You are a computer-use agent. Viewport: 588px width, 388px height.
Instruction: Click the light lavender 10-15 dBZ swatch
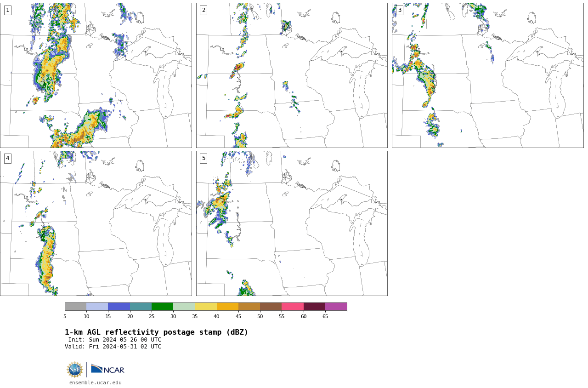point(97,307)
